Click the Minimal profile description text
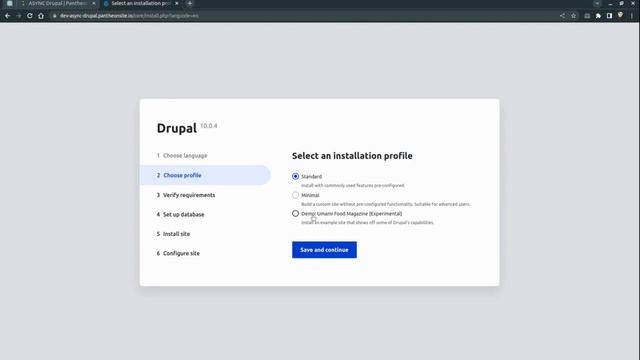This screenshot has width=640, height=360. click(x=386, y=204)
